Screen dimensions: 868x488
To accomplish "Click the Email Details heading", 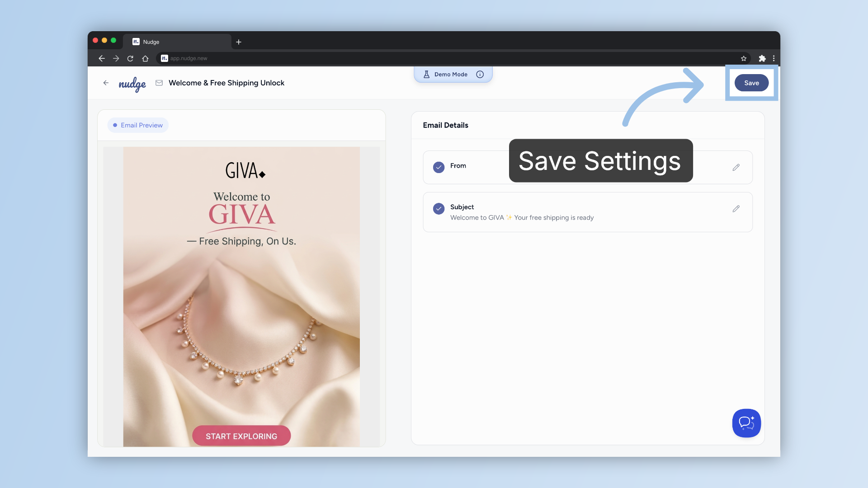I will click(x=445, y=125).
